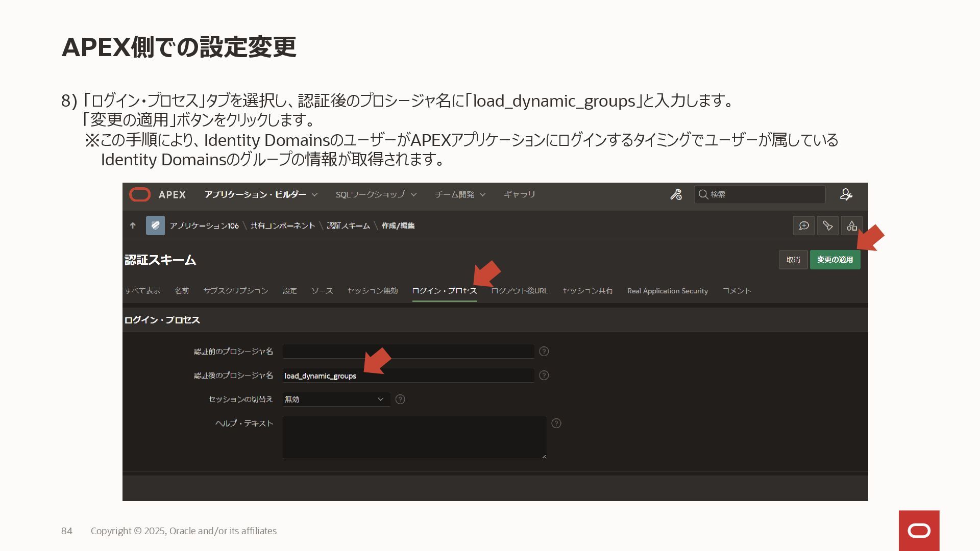
Task: Click the ヘルプ・テキスト textarea
Action: pos(414,438)
